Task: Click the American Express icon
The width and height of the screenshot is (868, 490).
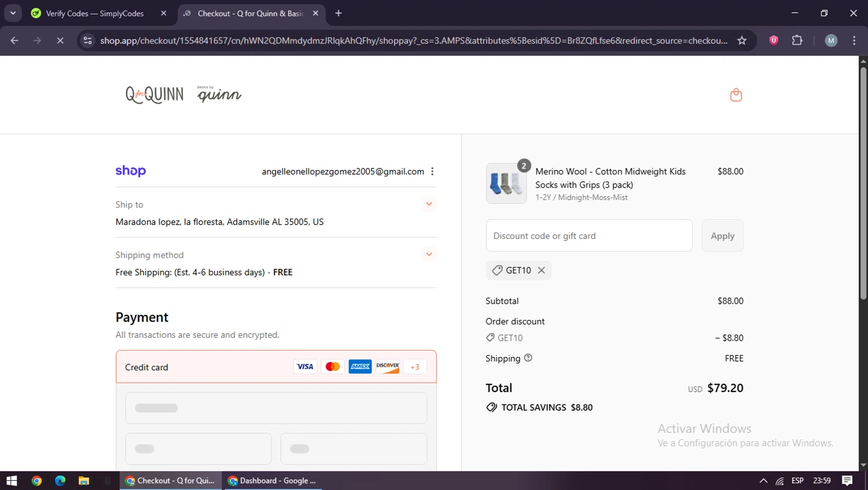Action: [x=360, y=367]
